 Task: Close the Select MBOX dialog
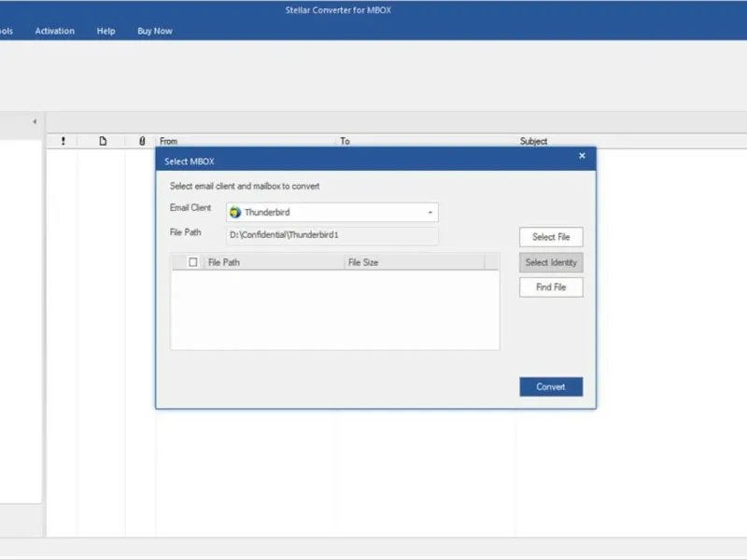(x=582, y=156)
